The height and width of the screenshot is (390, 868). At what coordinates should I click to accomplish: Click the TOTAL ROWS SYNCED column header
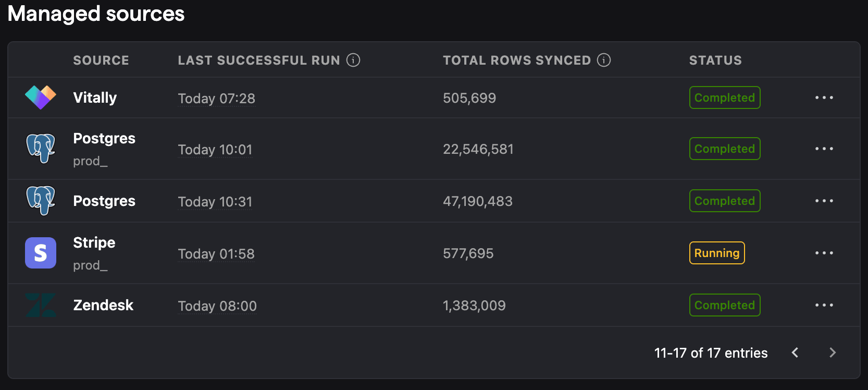(x=517, y=60)
